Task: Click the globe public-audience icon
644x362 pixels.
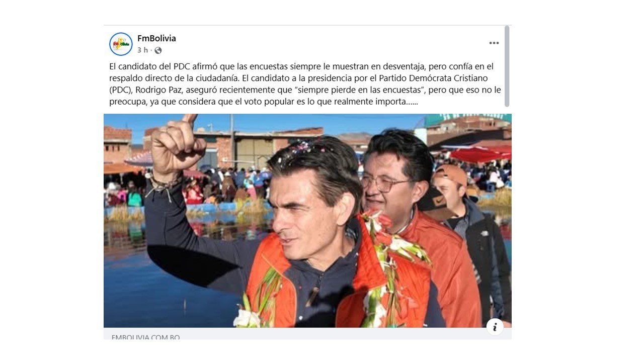Action: pos(158,50)
